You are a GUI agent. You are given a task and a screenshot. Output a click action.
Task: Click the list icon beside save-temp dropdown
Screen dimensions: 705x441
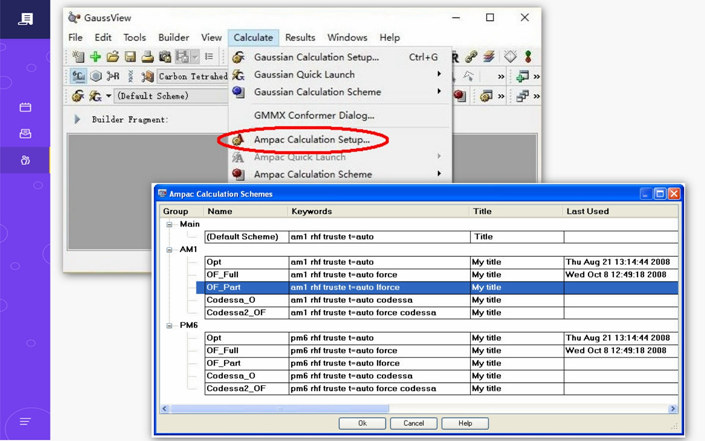point(209,57)
